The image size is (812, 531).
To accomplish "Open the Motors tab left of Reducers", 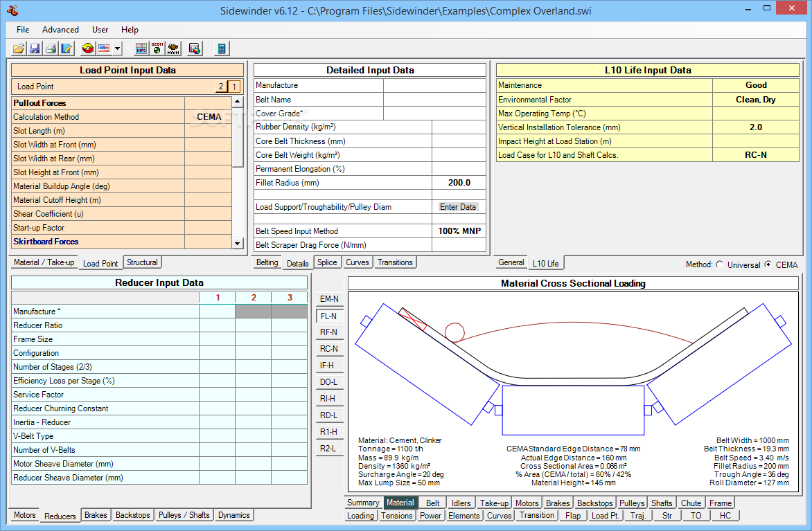I will pos(25,515).
